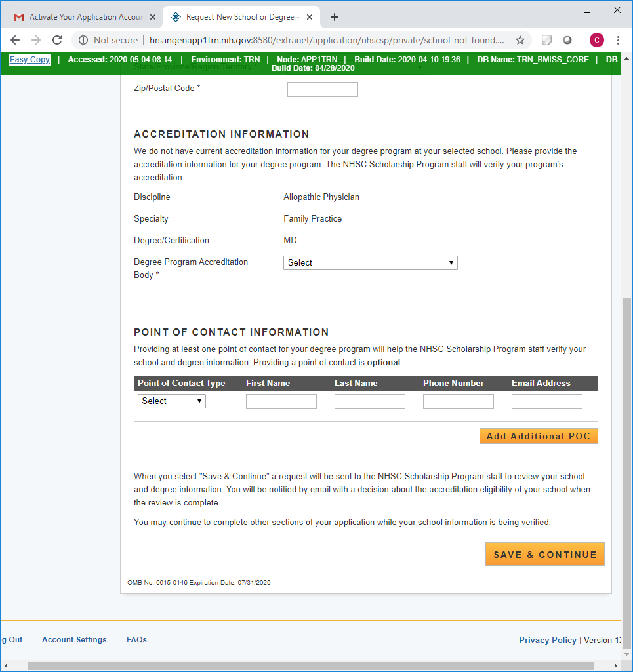The width and height of the screenshot is (633, 672).
Task: Open the Chrome three-dot menu
Action: [x=618, y=40]
